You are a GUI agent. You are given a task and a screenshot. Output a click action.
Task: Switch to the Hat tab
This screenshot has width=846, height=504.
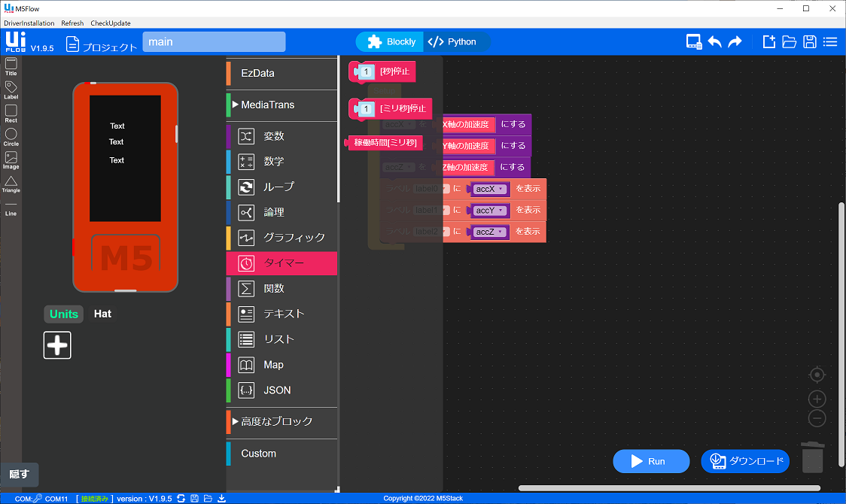[102, 314]
